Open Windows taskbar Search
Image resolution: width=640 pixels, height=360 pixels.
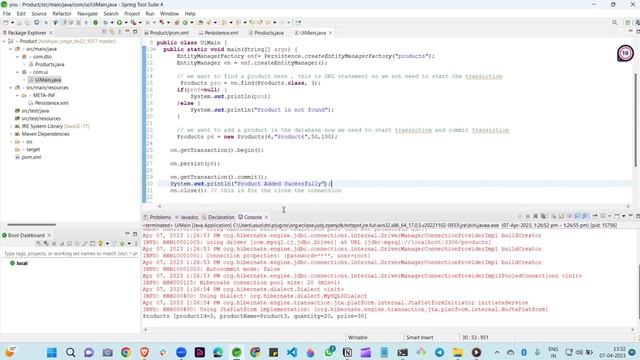(70, 352)
